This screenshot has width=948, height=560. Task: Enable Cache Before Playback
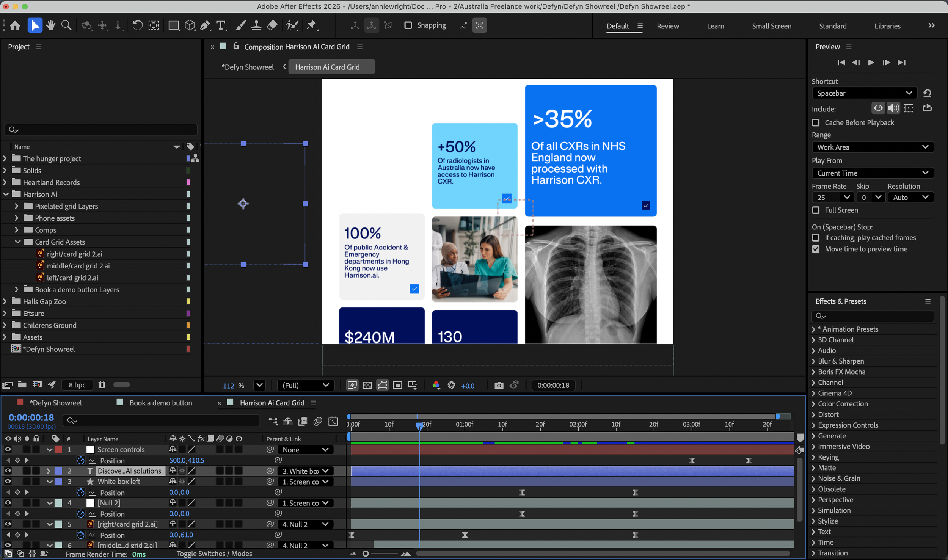pyautogui.click(x=816, y=122)
